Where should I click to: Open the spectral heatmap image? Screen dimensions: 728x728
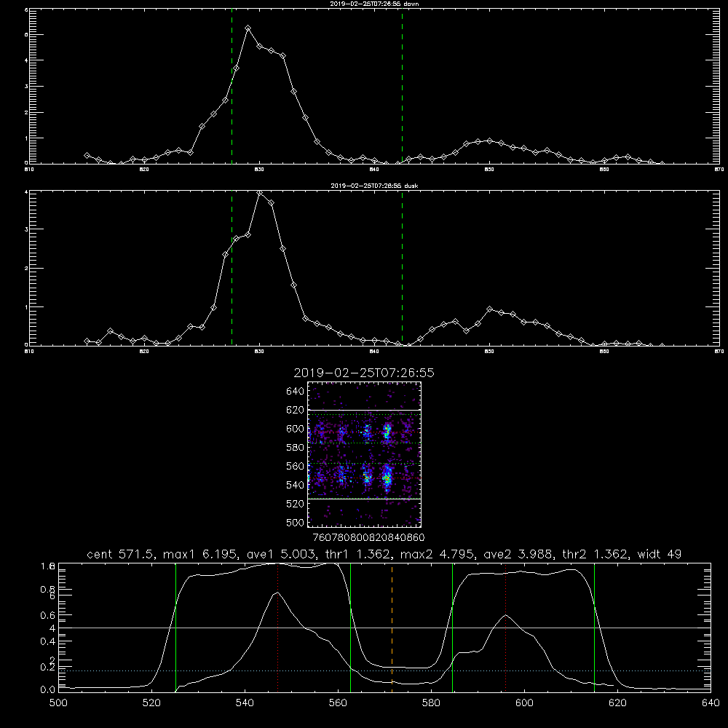[365, 454]
